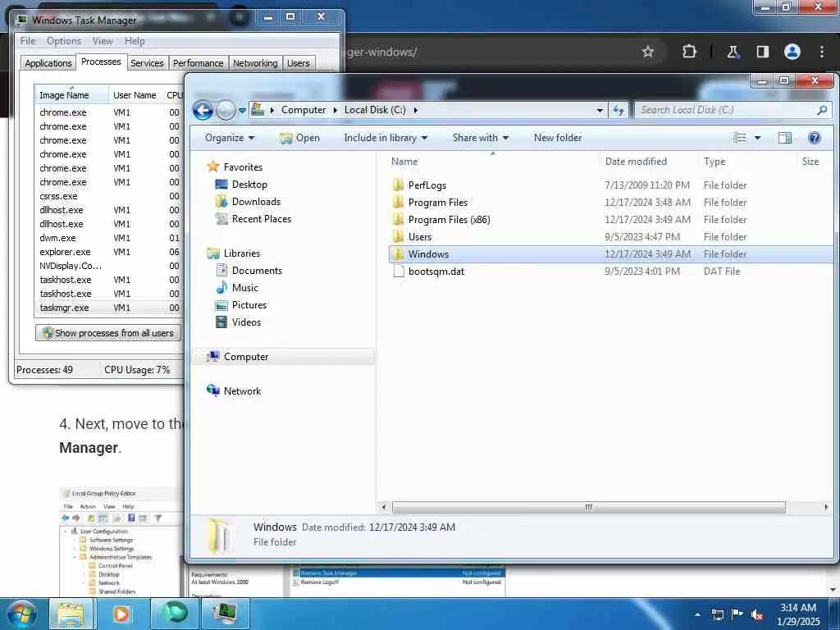
Task: Select dwm.exe process in Task Manager
Action: click(57, 238)
